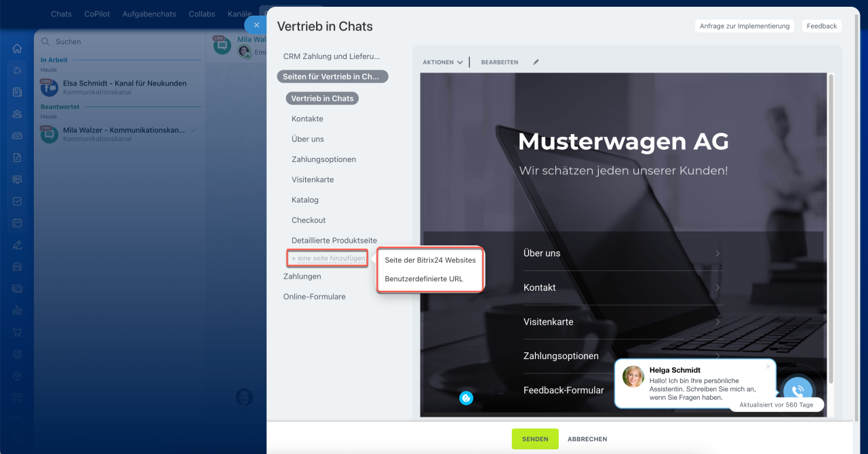The width and height of the screenshot is (868, 454).
Task: Open the shopping cart icon in sidebar
Action: pos(17,332)
